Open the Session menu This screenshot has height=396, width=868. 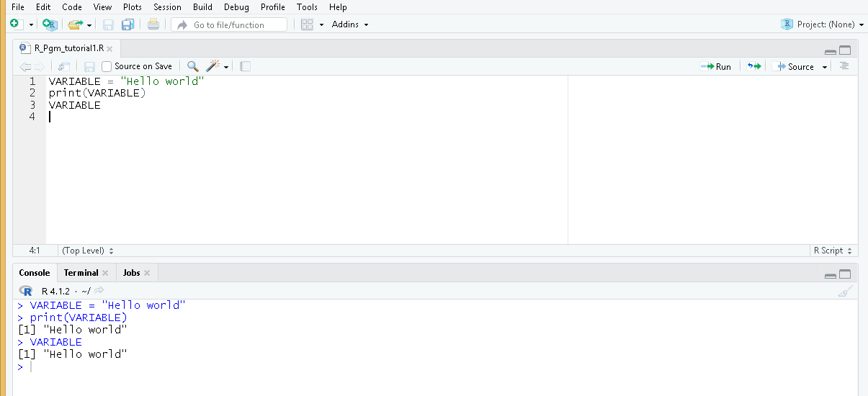(x=167, y=7)
